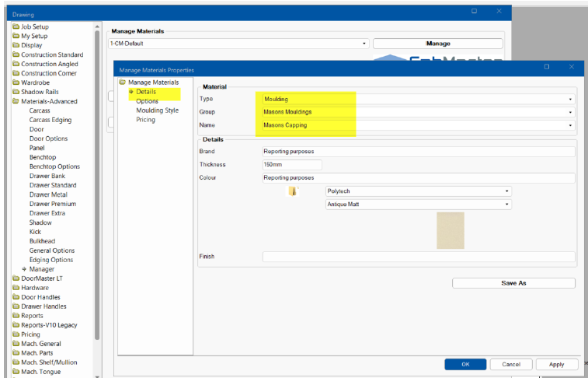
Task: Select Benchtop item in tree
Action: click(x=43, y=157)
